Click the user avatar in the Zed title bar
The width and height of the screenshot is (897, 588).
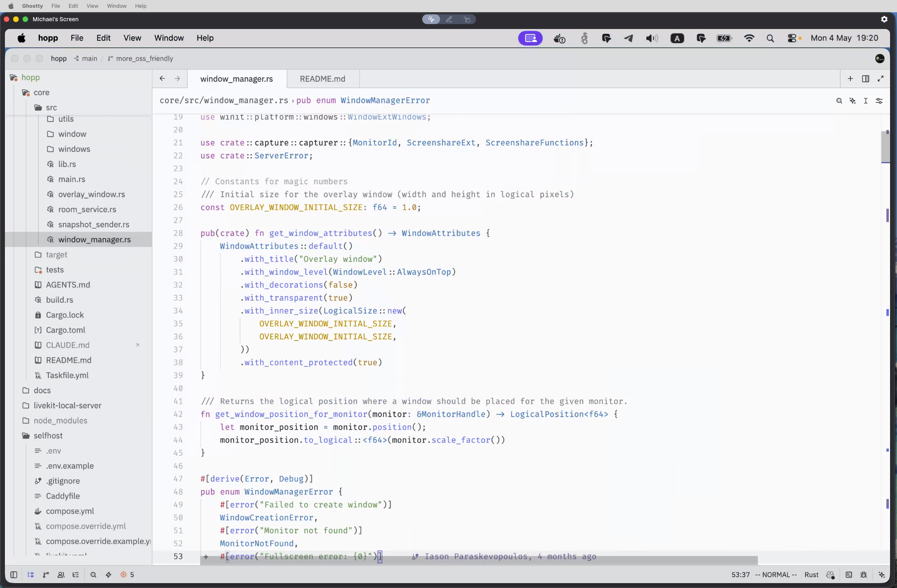(x=880, y=59)
